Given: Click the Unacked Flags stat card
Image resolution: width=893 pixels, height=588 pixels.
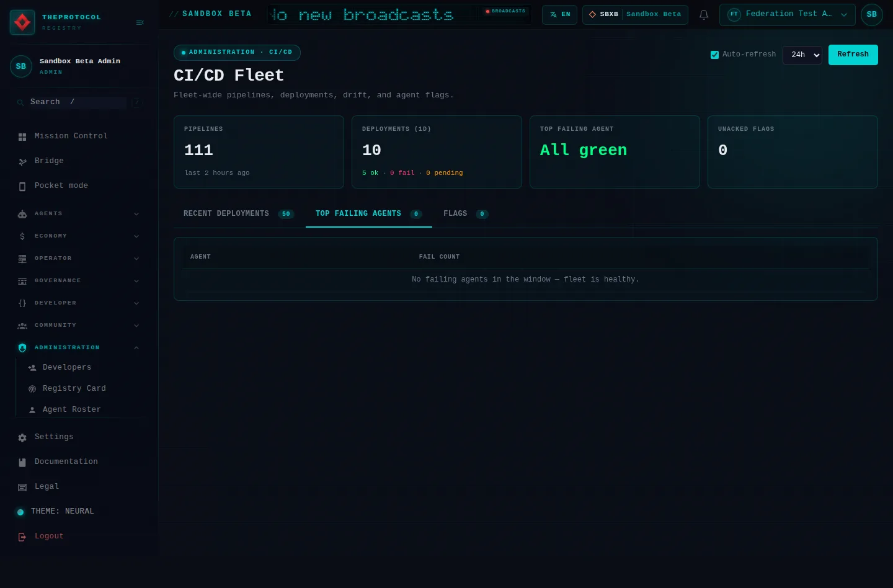Looking at the screenshot, I should click(793, 152).
